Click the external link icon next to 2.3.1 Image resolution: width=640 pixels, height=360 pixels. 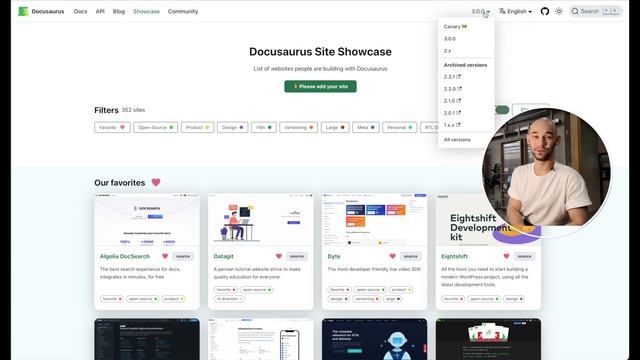pyautogui.click(x=459, y=77)
